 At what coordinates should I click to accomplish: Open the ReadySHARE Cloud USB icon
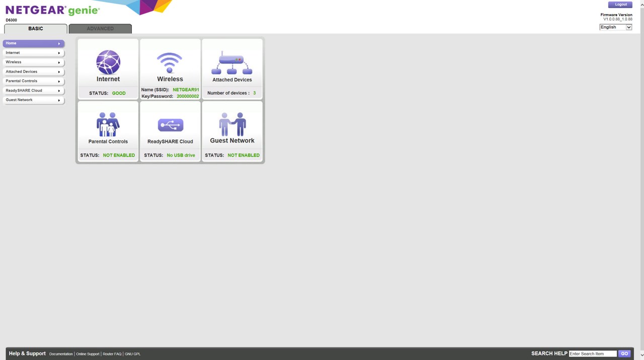pos(171,125)
